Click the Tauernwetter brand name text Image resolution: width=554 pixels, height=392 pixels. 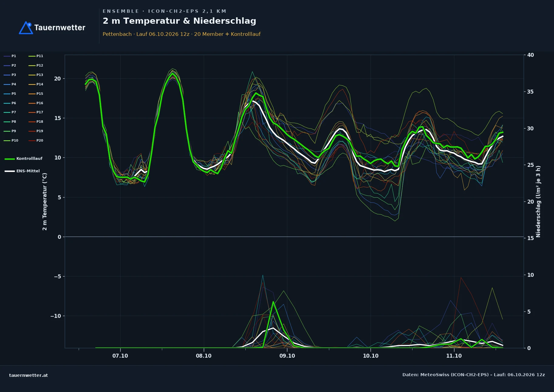point(60,28)
